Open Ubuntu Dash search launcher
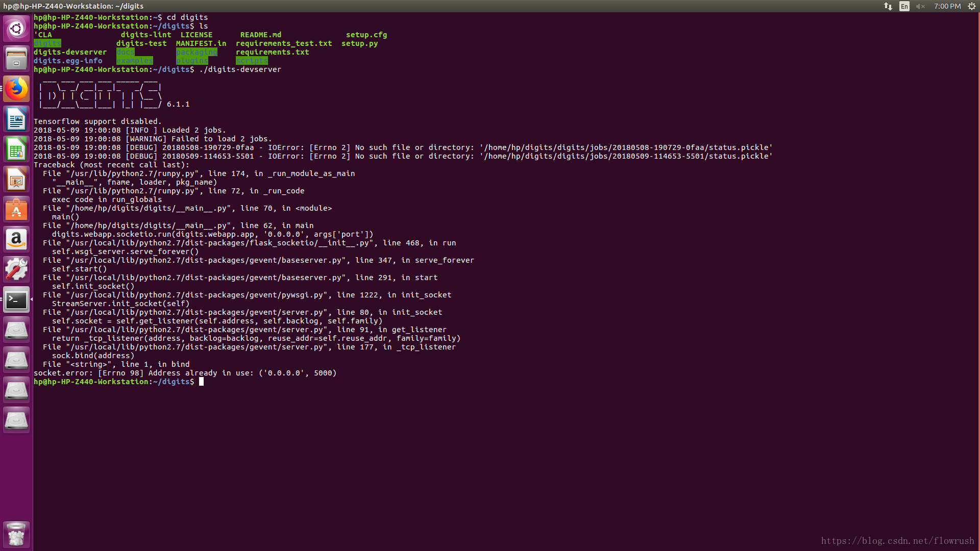 (x=16, y=29)
